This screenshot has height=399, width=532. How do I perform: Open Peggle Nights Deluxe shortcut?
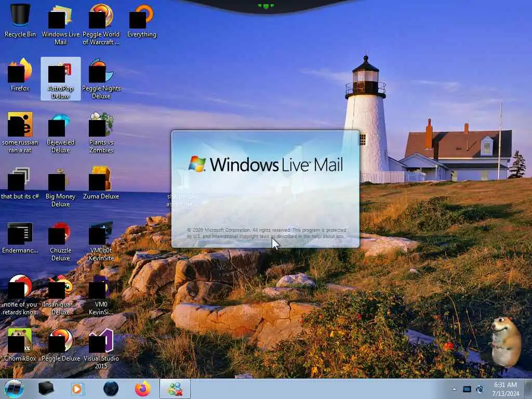point(101,79)
